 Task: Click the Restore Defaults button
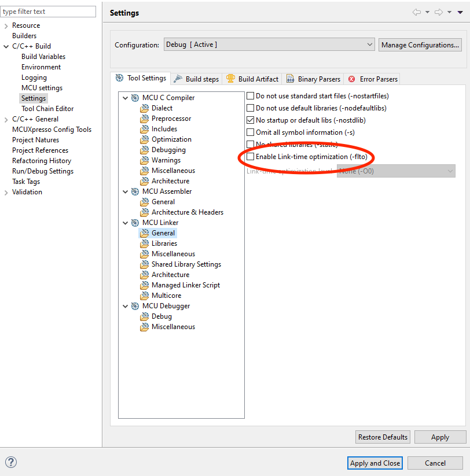[383, 437]
